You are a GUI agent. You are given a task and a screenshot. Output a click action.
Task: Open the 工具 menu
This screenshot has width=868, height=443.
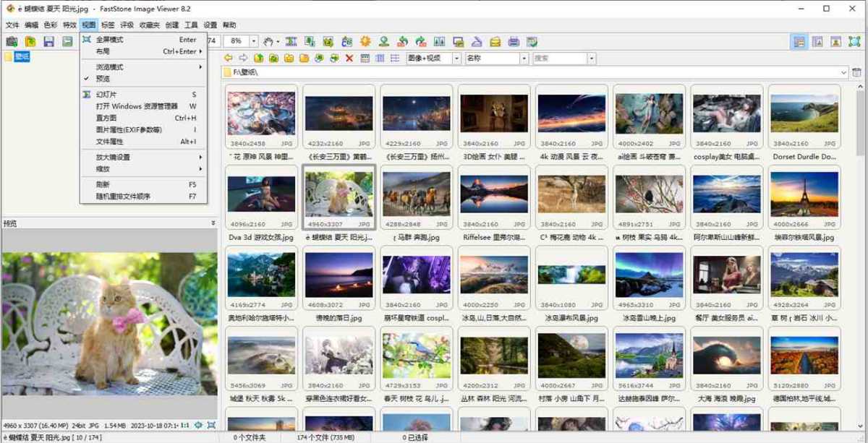click(x=190, y=23)
